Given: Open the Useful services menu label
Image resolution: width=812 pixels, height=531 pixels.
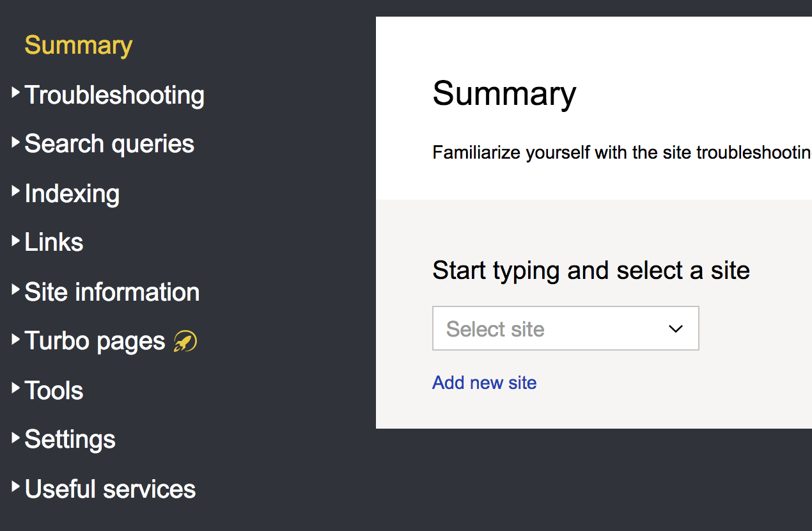Looking at the screenshot, I should point(110,489).
